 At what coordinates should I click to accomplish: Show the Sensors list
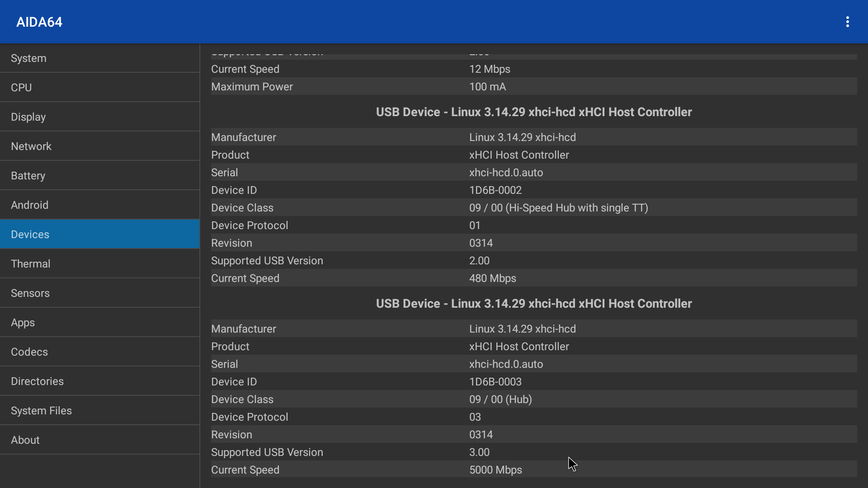(99, 293)
